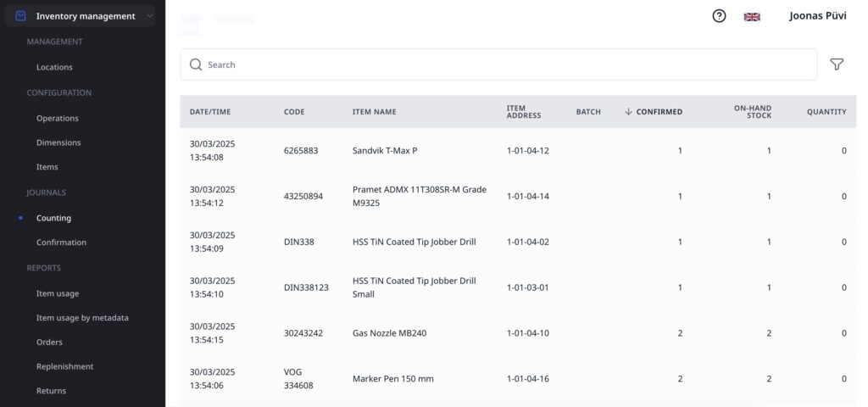
Task: Sort by Batch column header
Action: coord(588,112)
